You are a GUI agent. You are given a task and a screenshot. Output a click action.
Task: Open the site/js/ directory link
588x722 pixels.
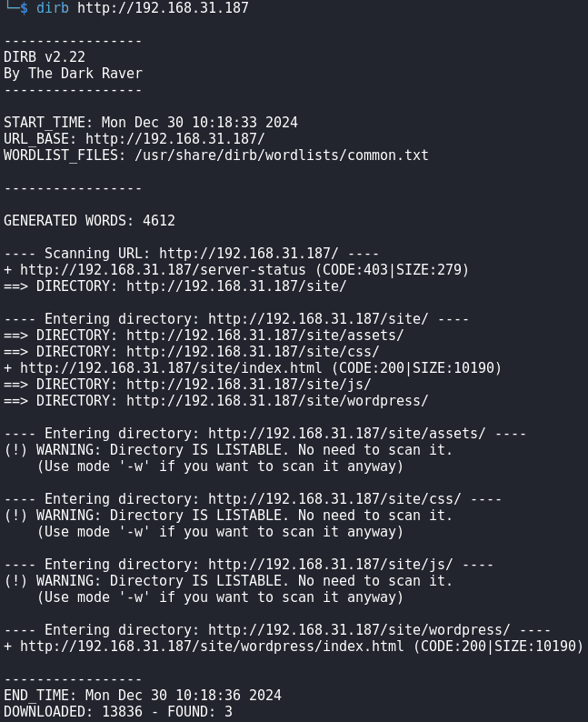pyautogui.click(x=249, y=384)
